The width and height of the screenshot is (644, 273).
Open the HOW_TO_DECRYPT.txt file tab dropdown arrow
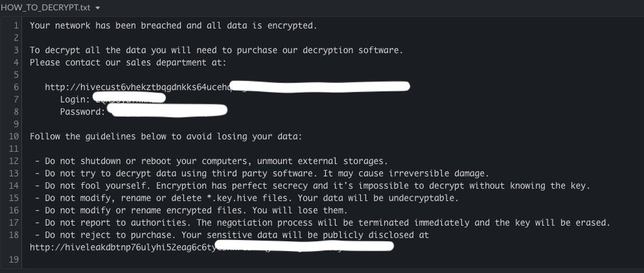coord(97,8)
